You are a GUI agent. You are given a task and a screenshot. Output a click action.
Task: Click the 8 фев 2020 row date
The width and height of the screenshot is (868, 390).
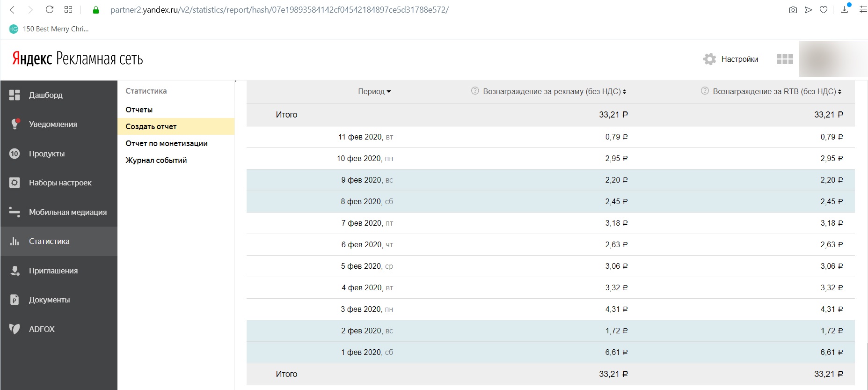coord(367,202)
